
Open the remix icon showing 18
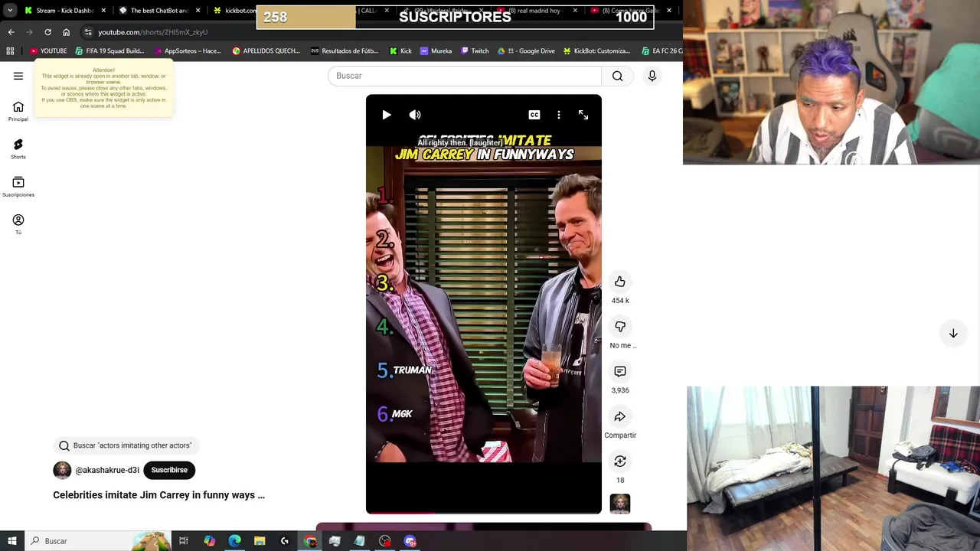point(620,461)
